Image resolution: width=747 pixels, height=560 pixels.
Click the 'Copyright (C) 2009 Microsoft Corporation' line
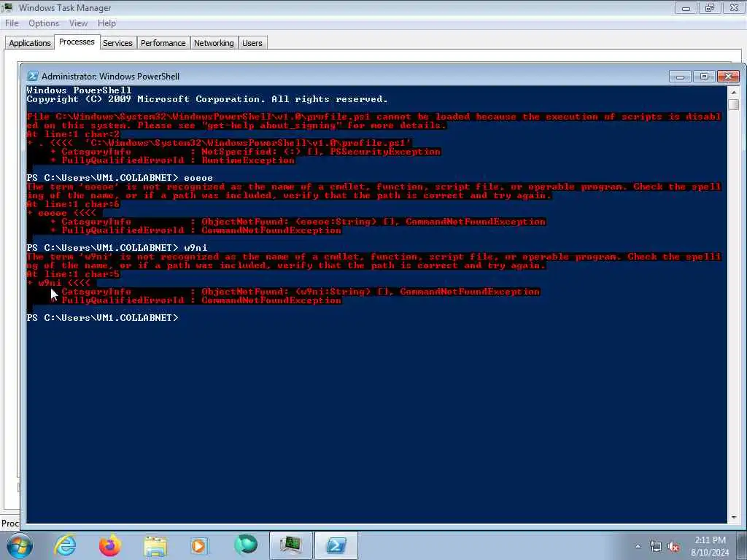click(207, 99)
